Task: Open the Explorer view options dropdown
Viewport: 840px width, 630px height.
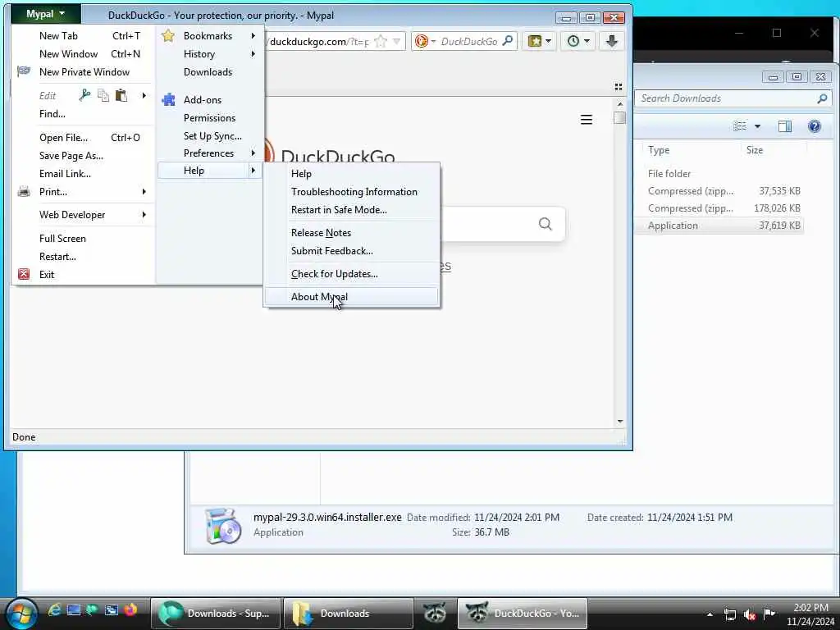Action: (x=757, y=126)
